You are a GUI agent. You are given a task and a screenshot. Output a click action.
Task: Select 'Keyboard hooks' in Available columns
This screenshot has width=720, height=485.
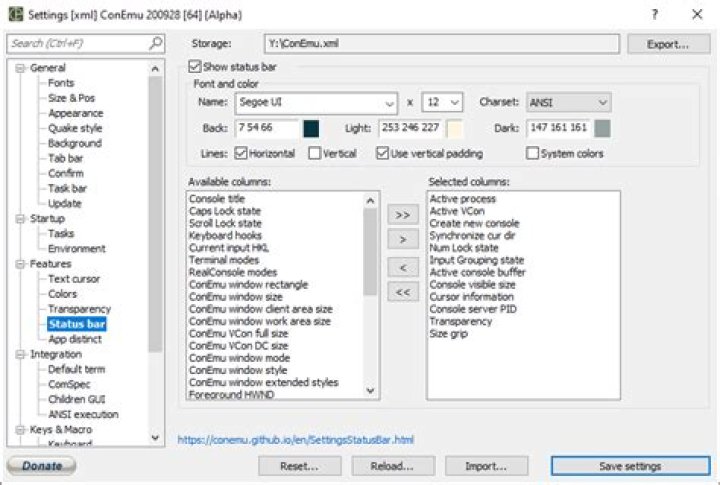click(225, 236)
